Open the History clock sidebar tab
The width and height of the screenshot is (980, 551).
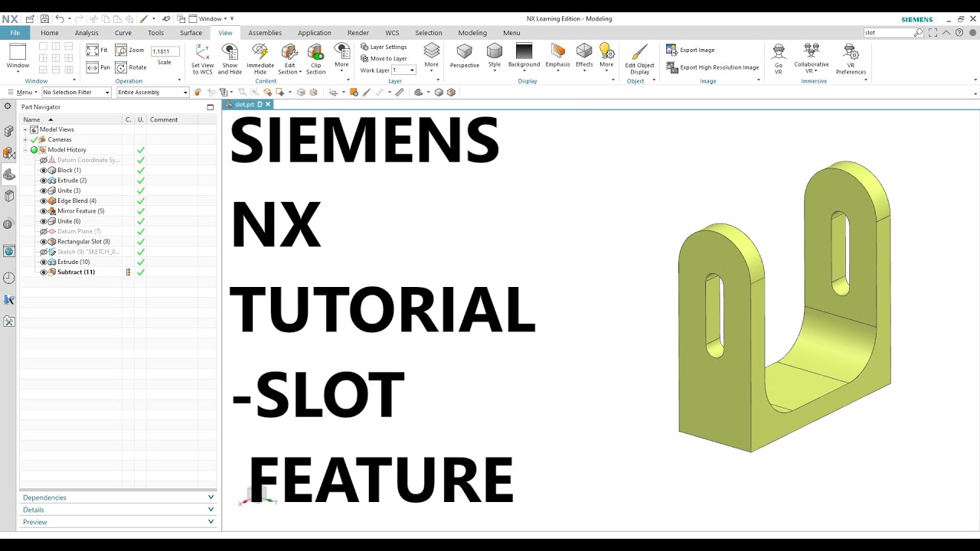(8, 278)
